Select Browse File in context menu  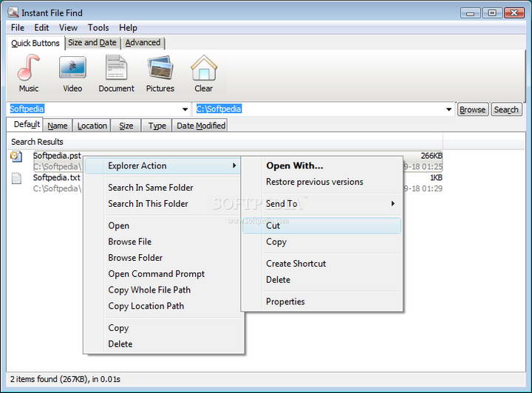pos(129,242)
